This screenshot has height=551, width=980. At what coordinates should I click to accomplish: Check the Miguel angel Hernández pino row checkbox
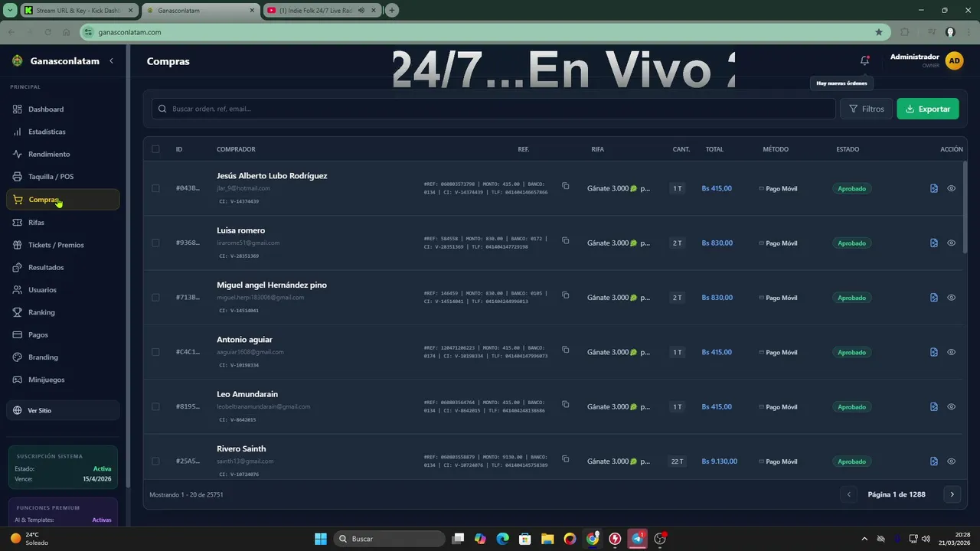tap(155, 298)
